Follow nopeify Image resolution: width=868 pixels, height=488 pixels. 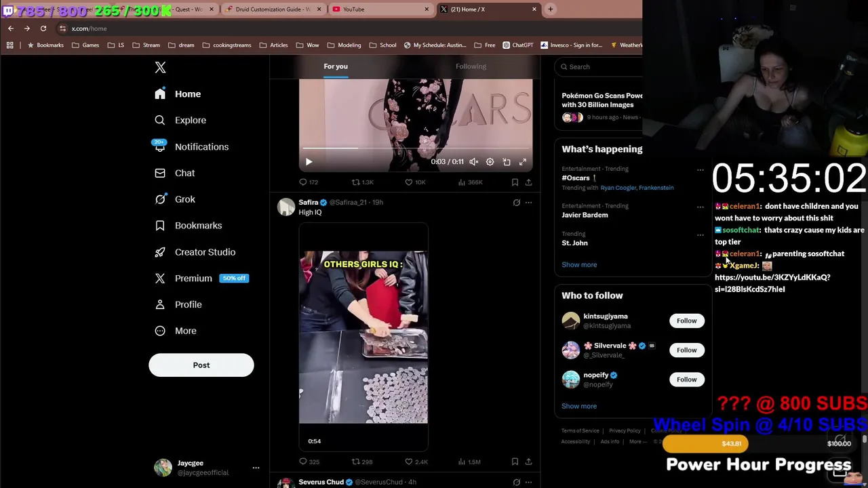[686, 380]
